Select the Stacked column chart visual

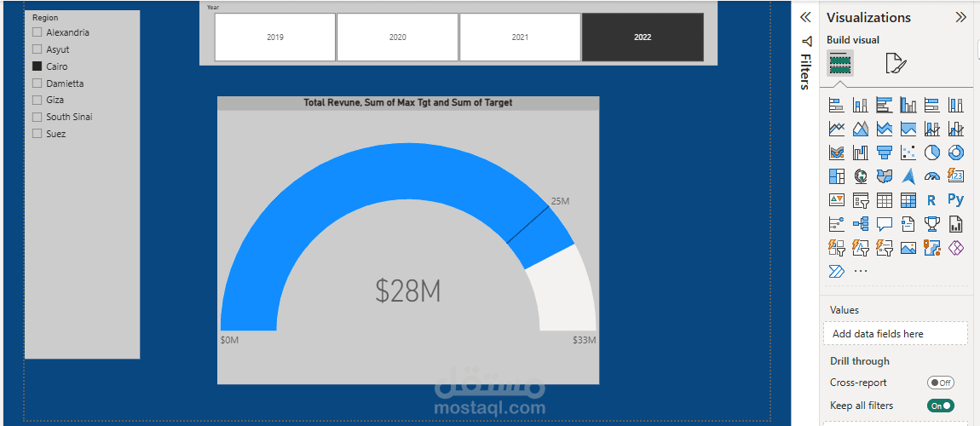pos(861,105)
